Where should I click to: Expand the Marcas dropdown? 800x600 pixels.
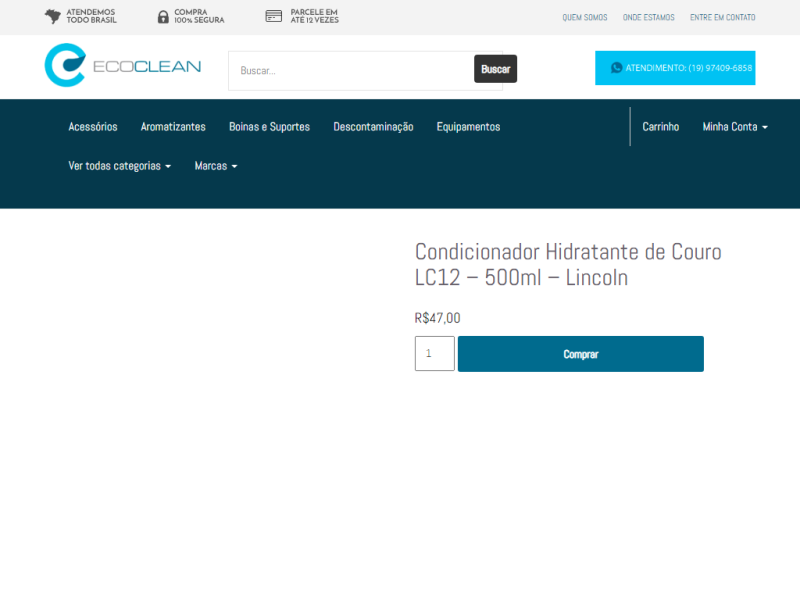point(216,166)
